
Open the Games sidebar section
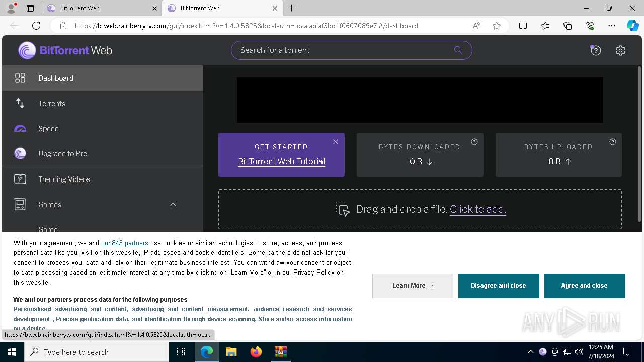point(103,204)
